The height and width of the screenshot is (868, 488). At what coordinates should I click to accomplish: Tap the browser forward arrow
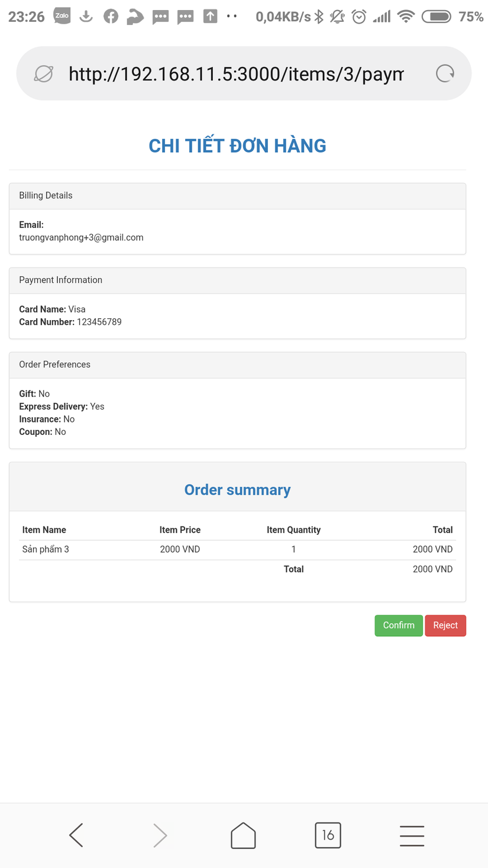[x=160, y=835]
